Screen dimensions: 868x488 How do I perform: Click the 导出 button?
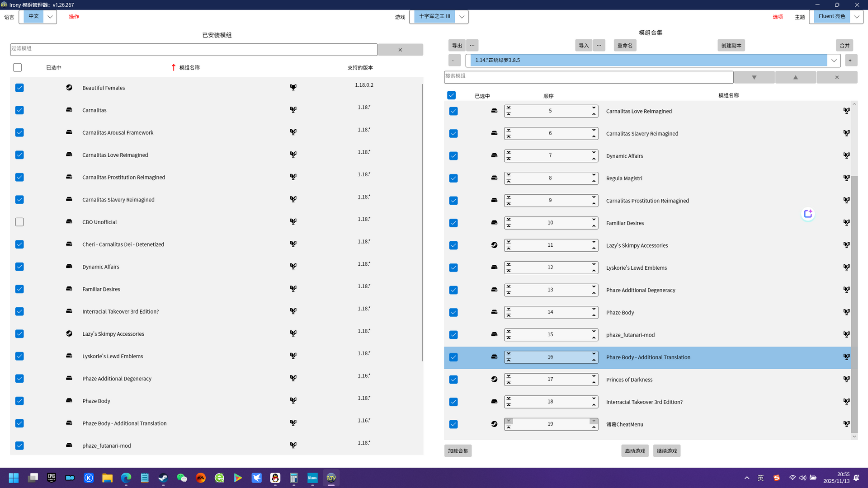click(457, 45)
